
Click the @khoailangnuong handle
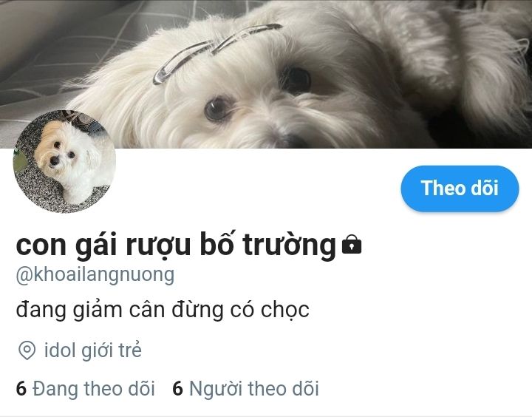(x=95, y=275)
